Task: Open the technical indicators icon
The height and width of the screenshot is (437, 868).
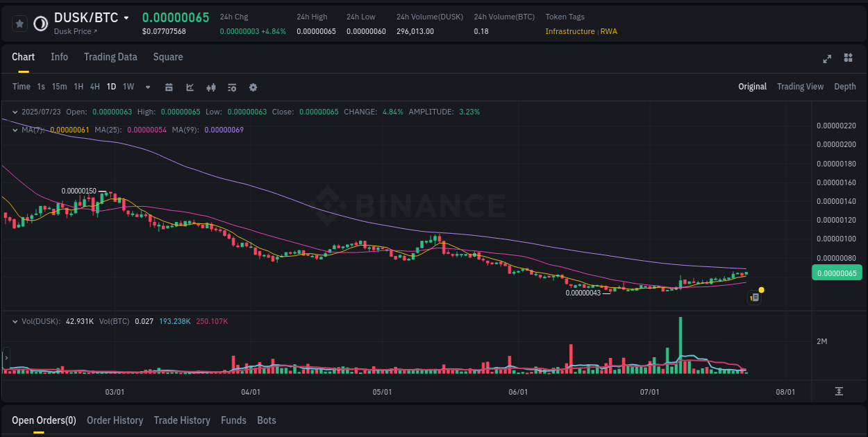Action: 232,87
